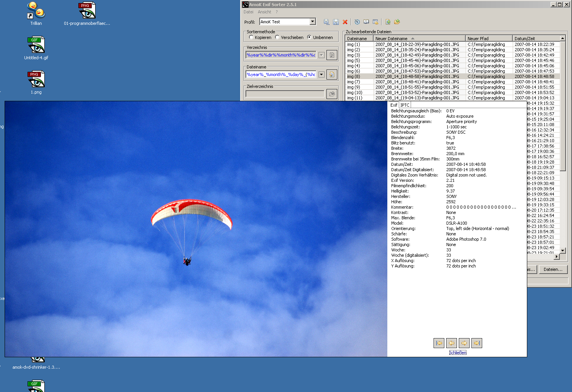Switch to the IPTC tab
The image size is (572, 392).
405,105
